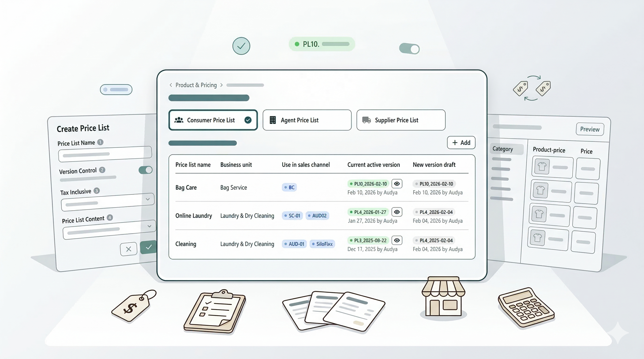This screenshot has height=359, width=644.
Task: Confirm with the green checkmark button
Action: click(x=149, y=247)
